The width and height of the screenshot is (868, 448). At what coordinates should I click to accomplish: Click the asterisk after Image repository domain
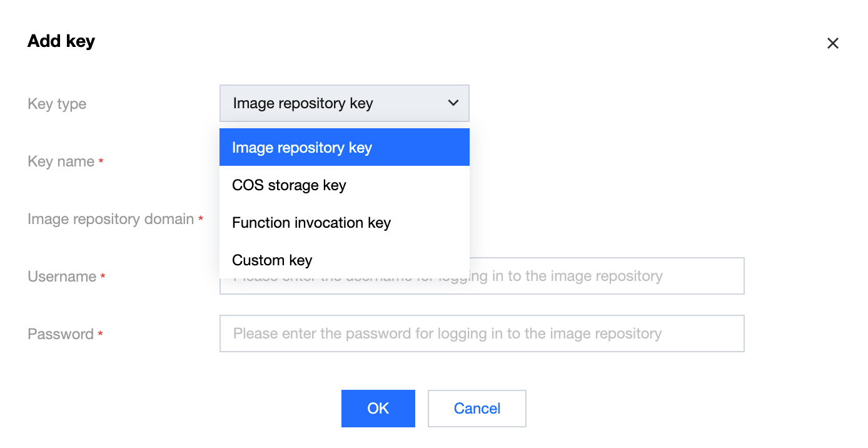(x=201, y=219)
